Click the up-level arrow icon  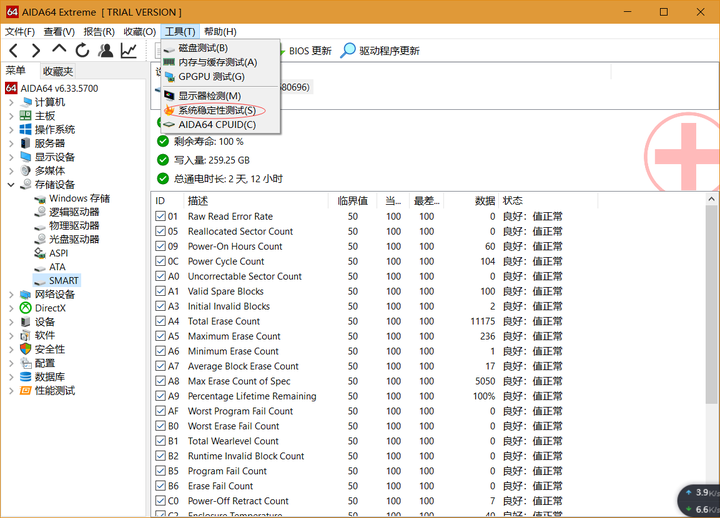pos(59,50)
